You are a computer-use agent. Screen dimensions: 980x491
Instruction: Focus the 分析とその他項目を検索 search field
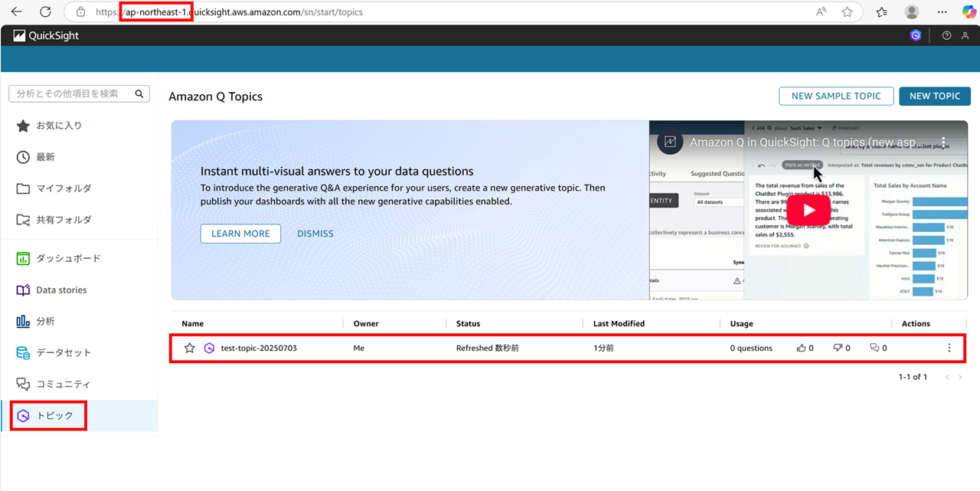(78, 93)
